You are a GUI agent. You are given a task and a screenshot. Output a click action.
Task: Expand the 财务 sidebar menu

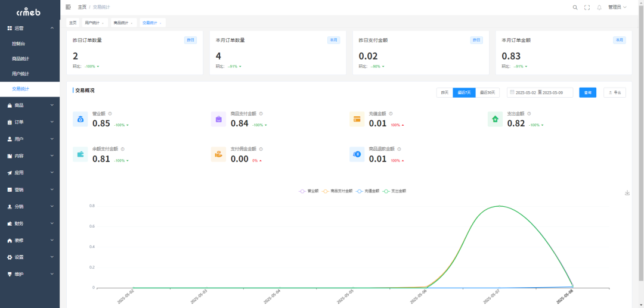[30, 223]
